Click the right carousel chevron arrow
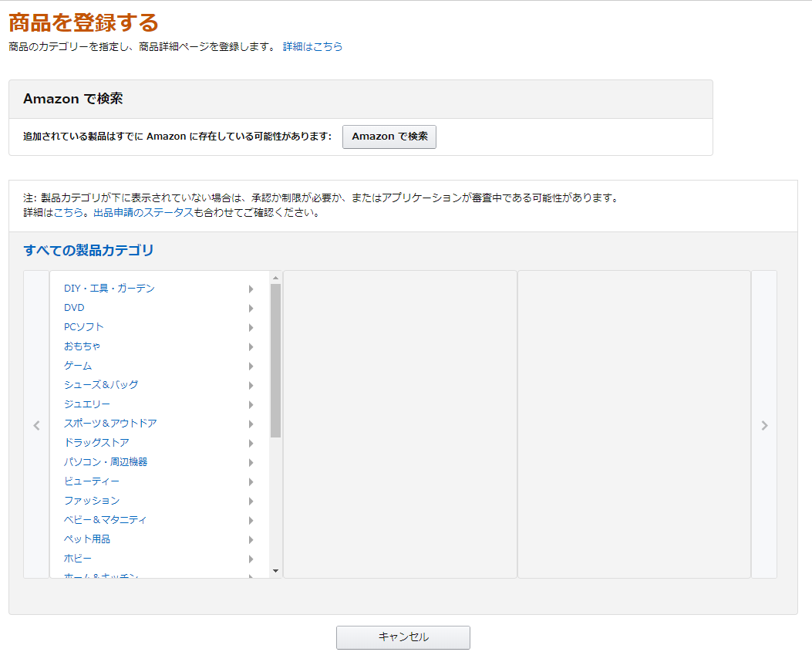Image resolution: width=812 pixels, height=662 pixels. (764, 425)
